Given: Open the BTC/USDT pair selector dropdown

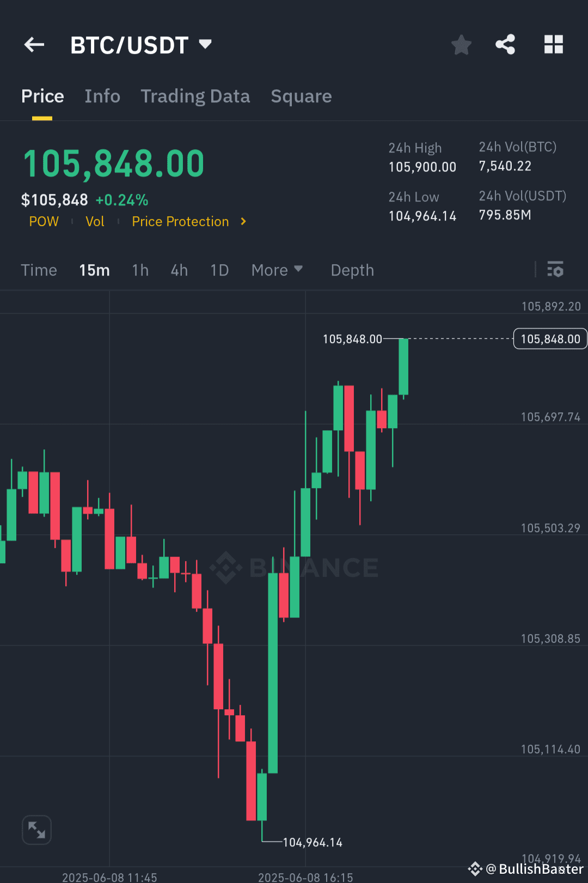Looking at the screenshot, I should [x=142, y=45].
